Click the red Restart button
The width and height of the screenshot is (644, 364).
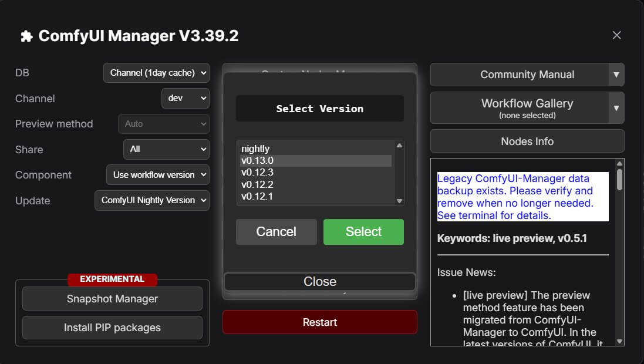(x=319, y=322)
